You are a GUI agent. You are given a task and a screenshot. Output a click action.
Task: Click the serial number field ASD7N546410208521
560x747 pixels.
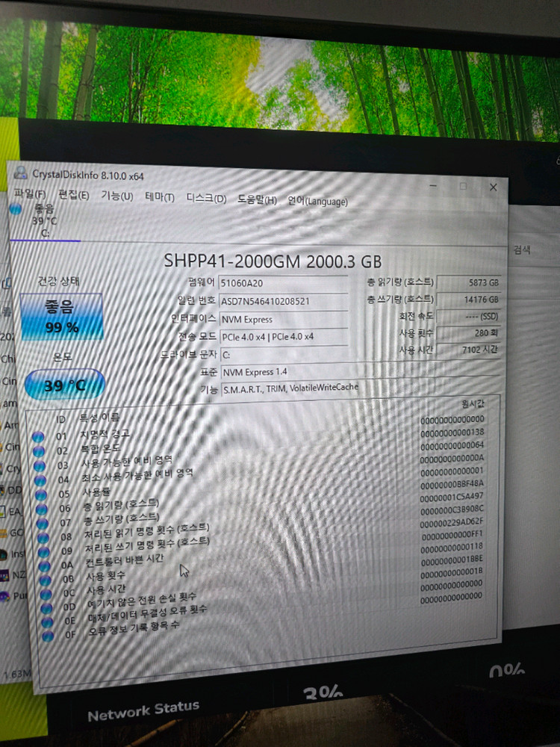[283, 301]
